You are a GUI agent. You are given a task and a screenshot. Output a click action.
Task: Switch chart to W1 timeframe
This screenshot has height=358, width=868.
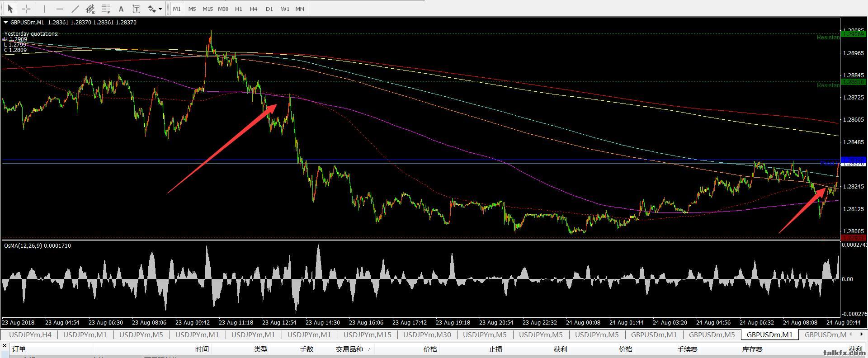coord(285,9)
